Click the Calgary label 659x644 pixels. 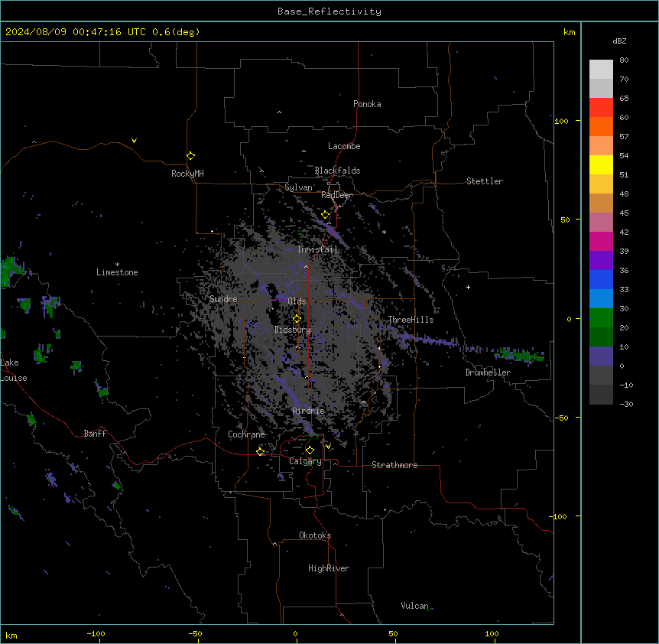click(x=305, y=461)
